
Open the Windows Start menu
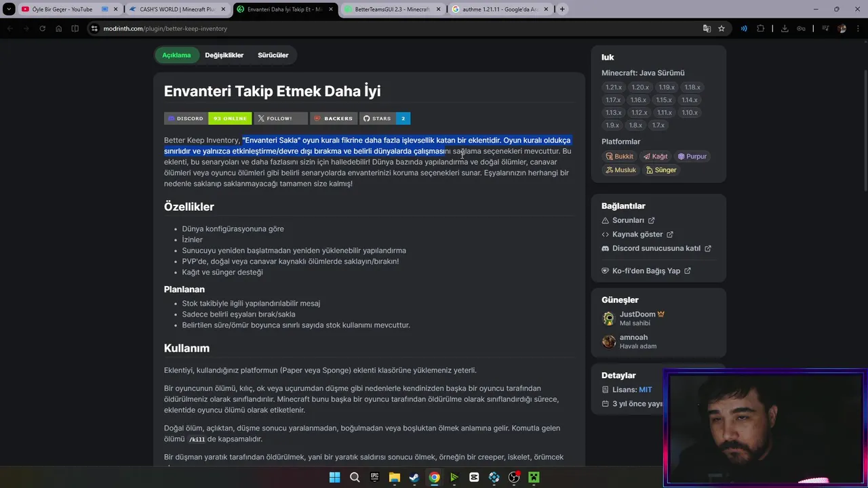(x=335, y=477)
